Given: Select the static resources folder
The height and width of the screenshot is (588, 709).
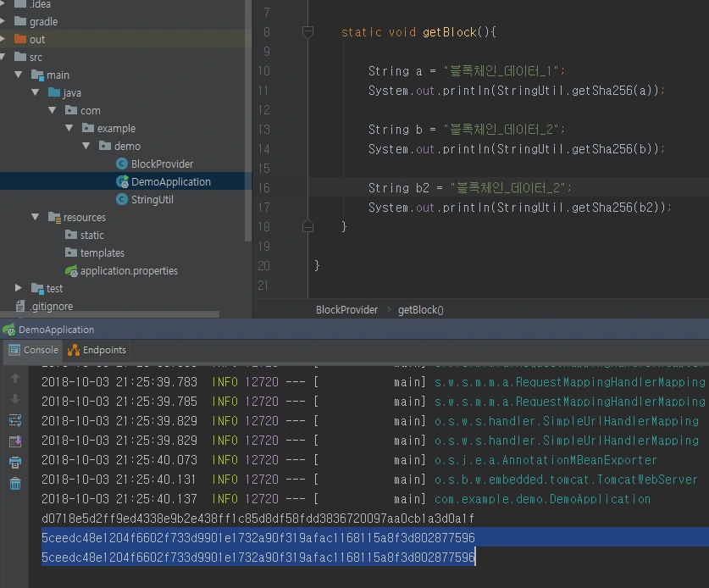Looking at the screenshot, I should pos(91,236).
